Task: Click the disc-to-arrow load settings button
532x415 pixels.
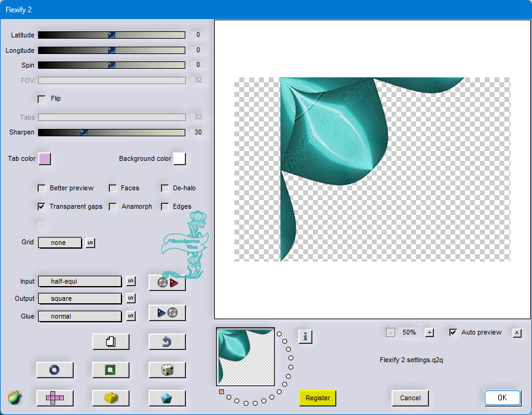Action: click(x=168, y=282)
